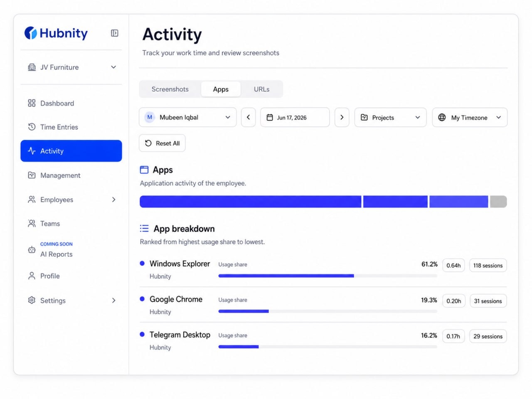Open Profile from the sidebar
532x399 pixels.
(71, 276)
